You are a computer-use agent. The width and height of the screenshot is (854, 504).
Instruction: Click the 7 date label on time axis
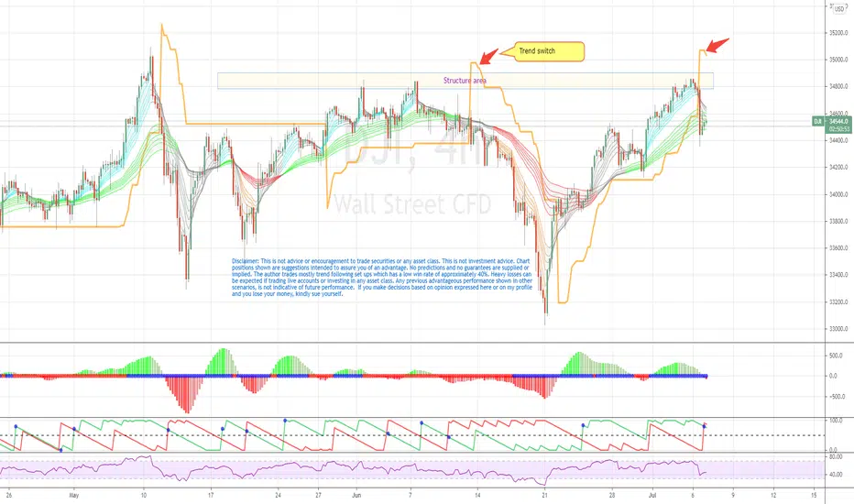click(411, 495)
